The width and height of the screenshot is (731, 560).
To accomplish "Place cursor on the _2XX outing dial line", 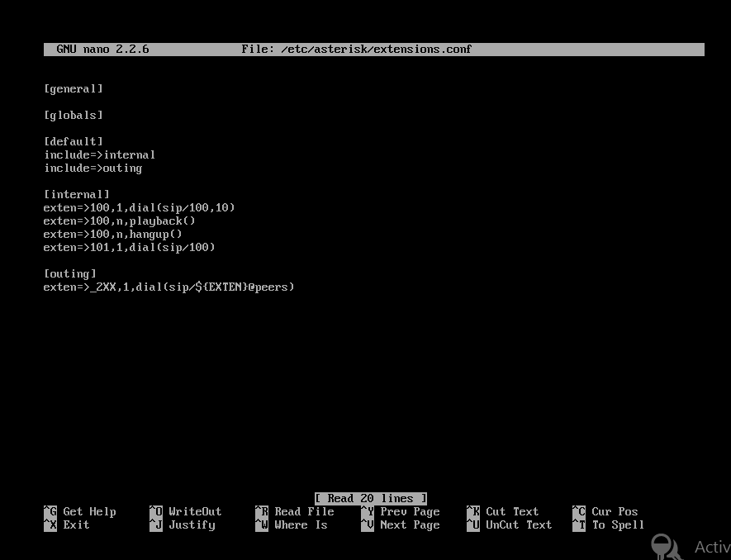I will [x=169, y=287].
